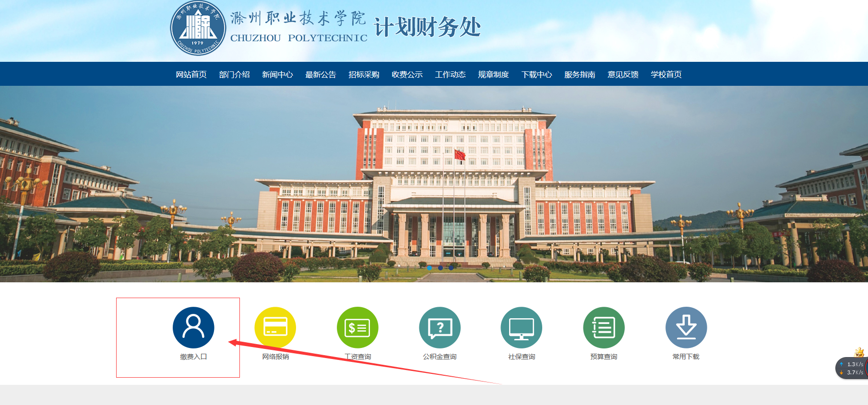Open the 下载中心 navigation item
Image resolution: width=868 pixels, height=405 pixels.
[x=536, y=74]
